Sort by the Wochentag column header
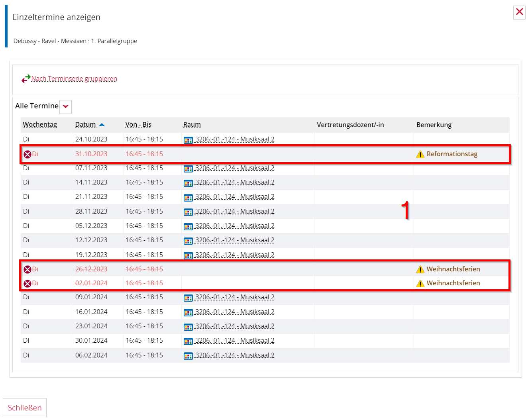526x420 pixels. tap(40, 125)
